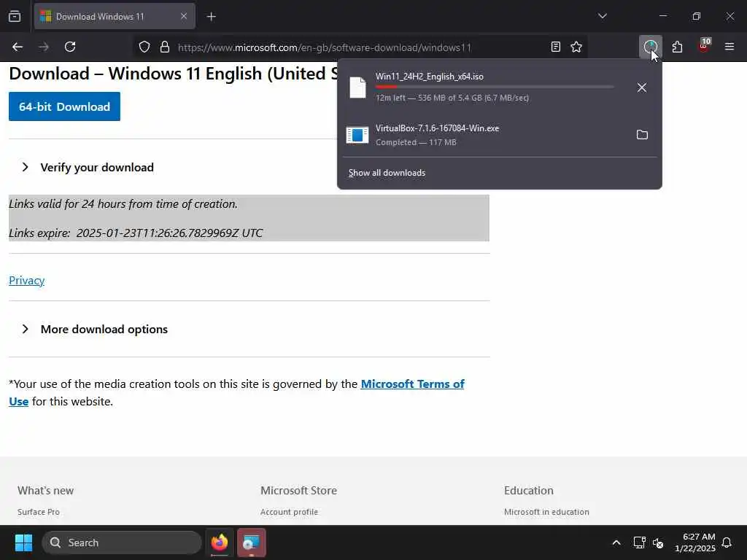
Task: Expand More download options section
Action: (104, 329)
